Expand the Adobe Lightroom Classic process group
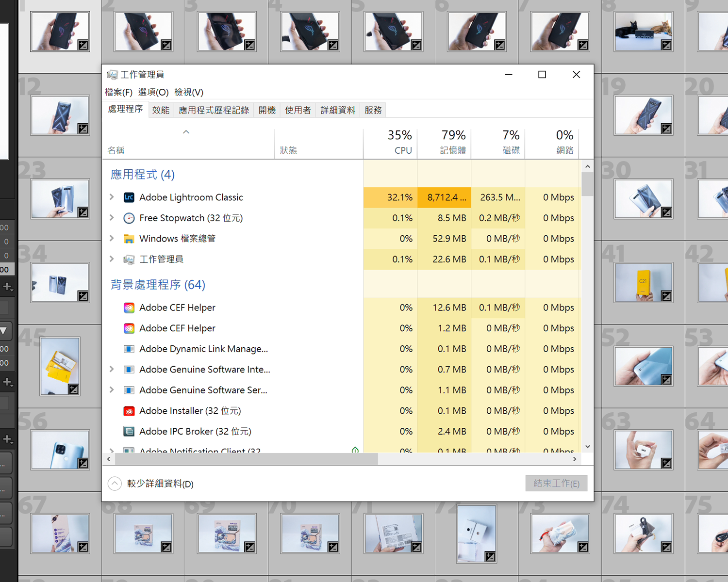Viewport: 728px width, 582px height. (112, 197)
